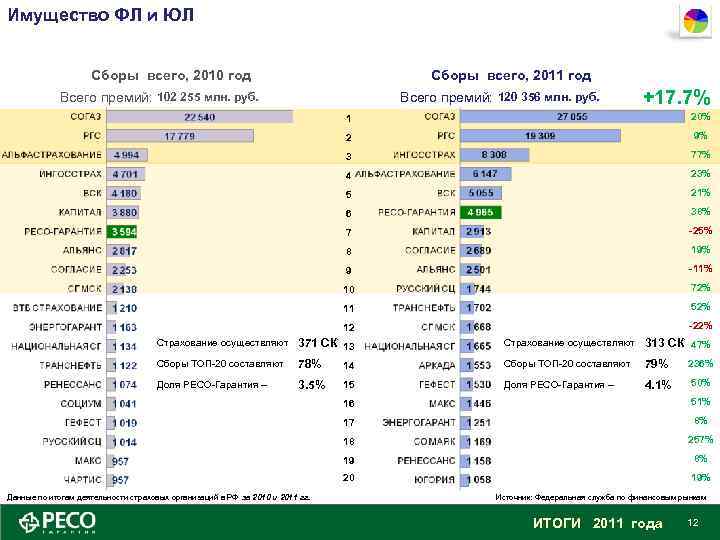Click the РЕСО-Гарантия share '3.5%'
Viewport: 720px width, 540px height.
pos(312,384)
